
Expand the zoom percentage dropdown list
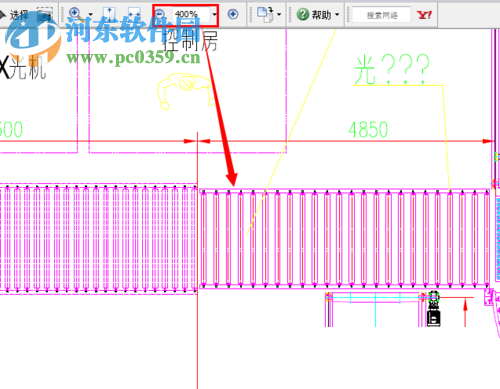214,14
